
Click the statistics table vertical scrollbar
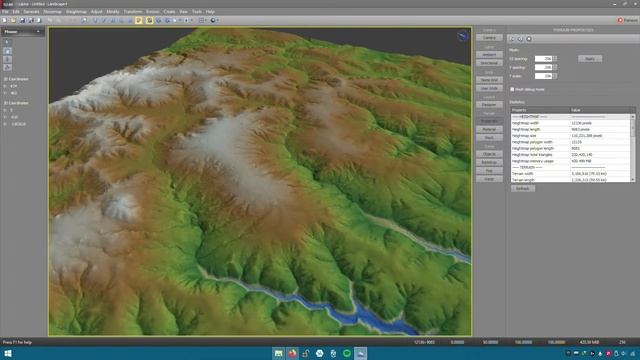(x=633, y=148)
